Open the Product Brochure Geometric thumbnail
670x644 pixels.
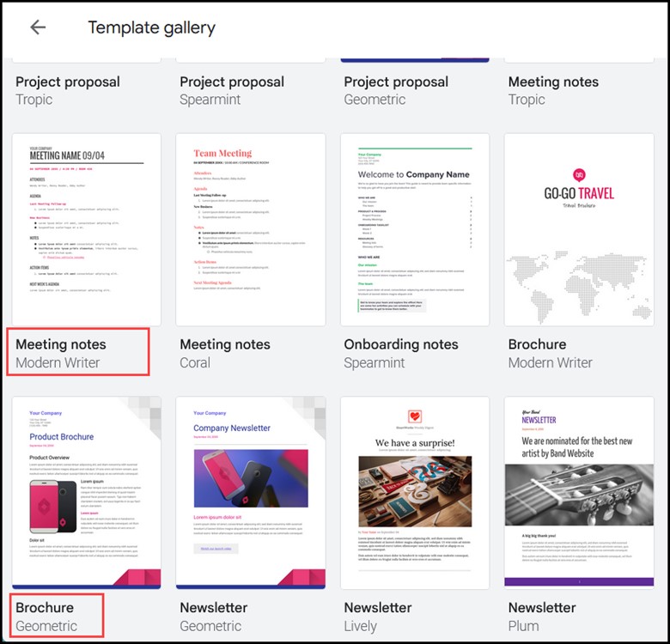[87, 493]
